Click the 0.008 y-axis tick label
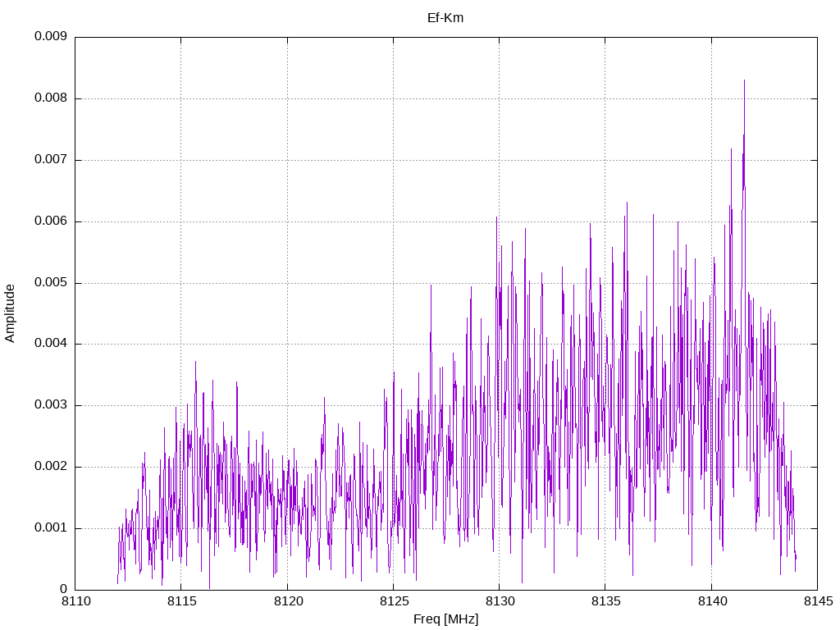 click(x=51, y=98)
